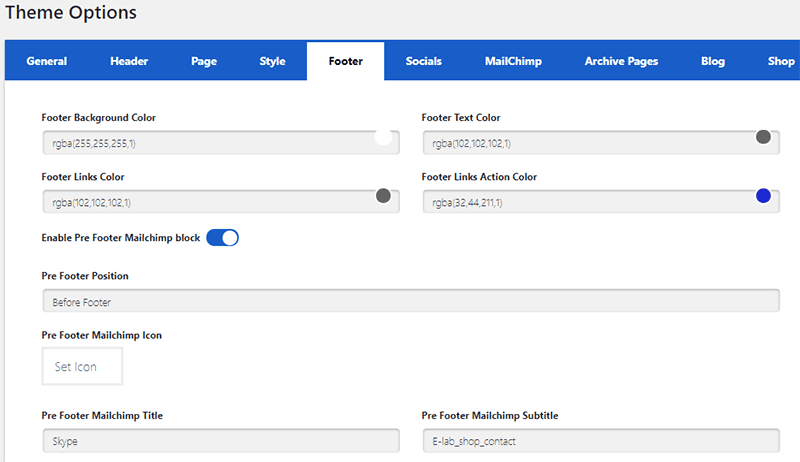Open the General tab
800x462 pixels.
click(46, 61)
